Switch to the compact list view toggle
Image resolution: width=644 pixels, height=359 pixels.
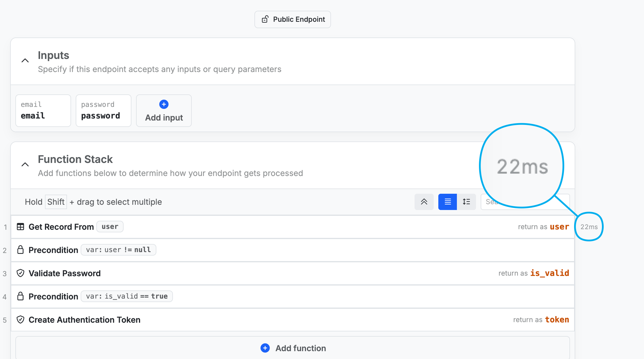448,202
